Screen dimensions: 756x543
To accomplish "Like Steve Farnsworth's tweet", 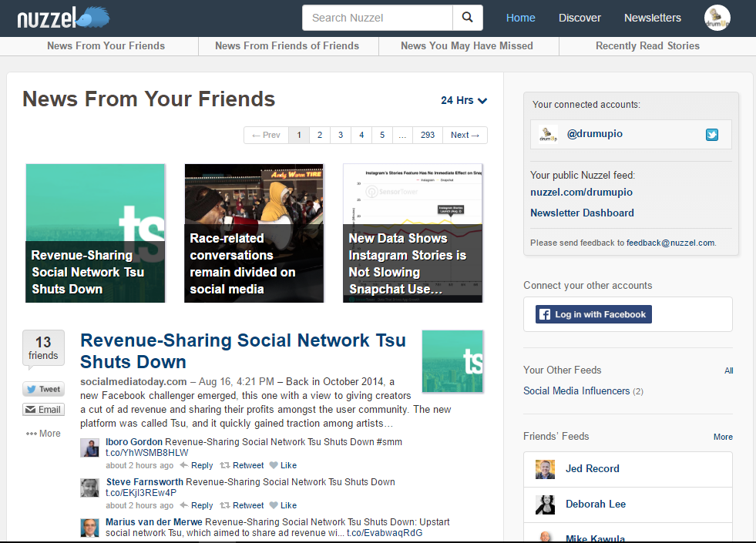I will pyautogui.click(x=283, y=505).
